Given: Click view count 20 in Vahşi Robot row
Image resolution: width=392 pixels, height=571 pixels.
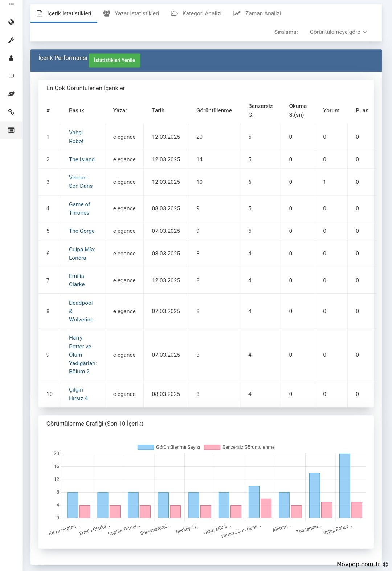Looking at the screenshot, I should click(200, 137).
